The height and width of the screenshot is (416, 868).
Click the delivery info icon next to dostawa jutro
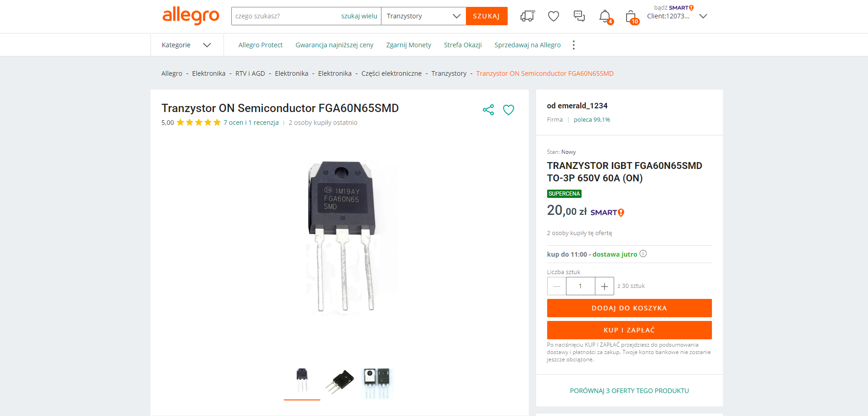[x=643, y=253]
